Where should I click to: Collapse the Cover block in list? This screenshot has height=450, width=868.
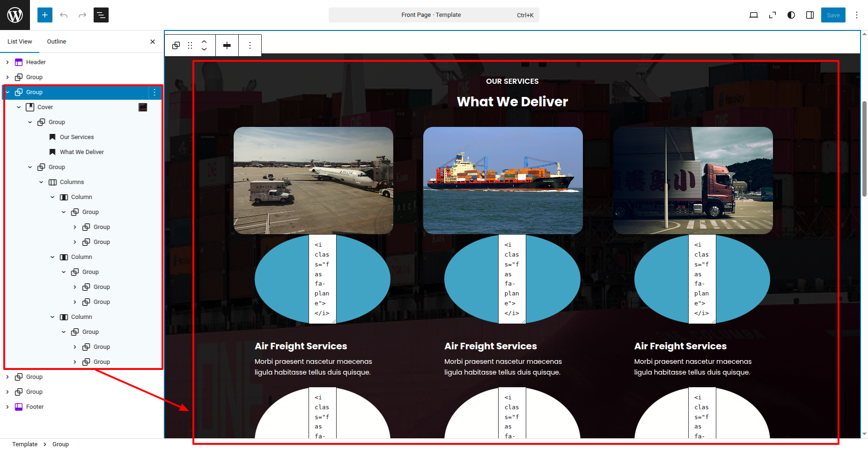pos(19,107)
